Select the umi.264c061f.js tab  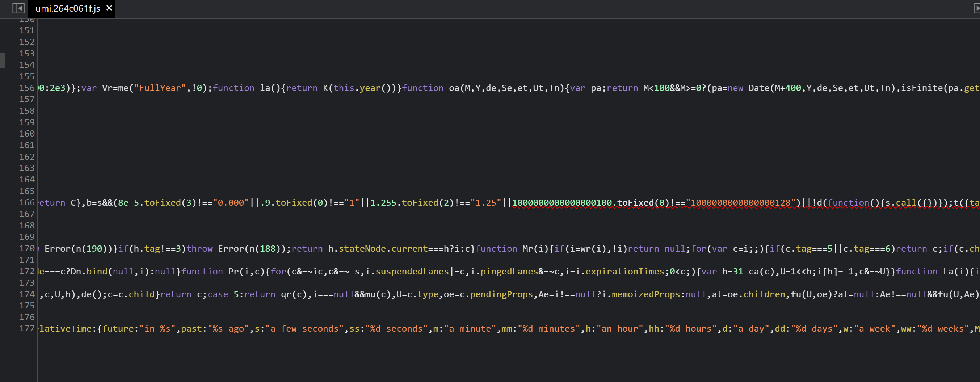click(67, 8)
